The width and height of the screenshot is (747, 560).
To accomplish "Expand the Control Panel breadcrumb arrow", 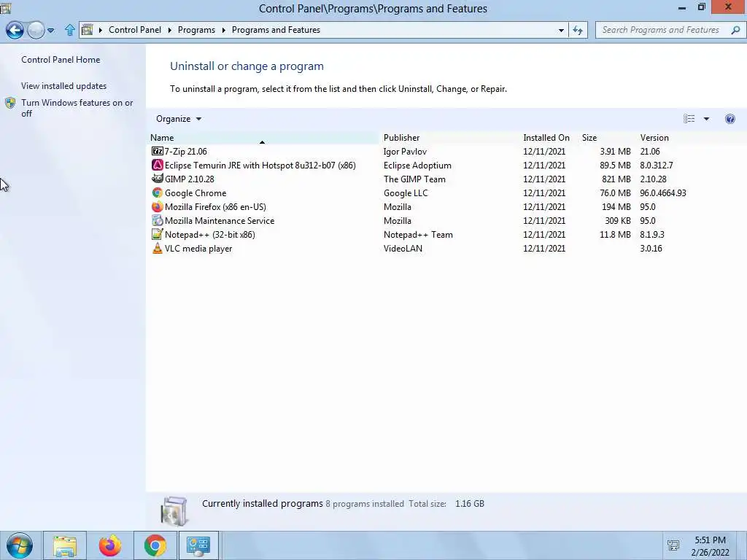I will [x=169, y=30].
